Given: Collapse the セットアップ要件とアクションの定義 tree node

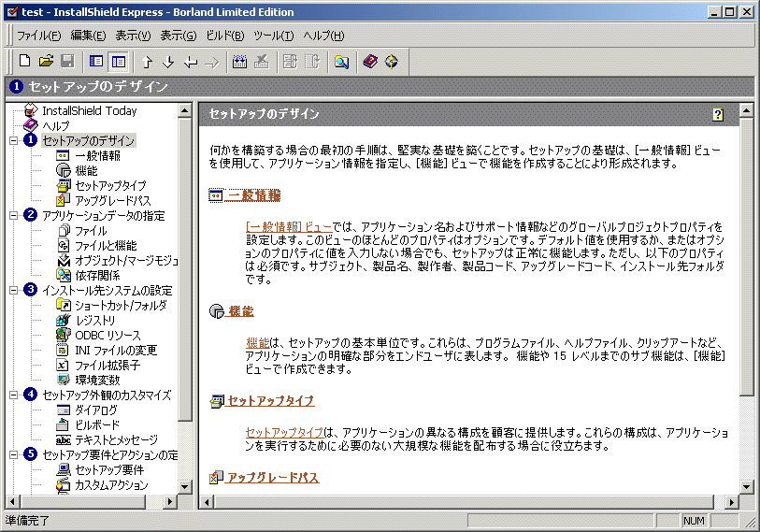Looking at the screenshot, I should point(14,454).
